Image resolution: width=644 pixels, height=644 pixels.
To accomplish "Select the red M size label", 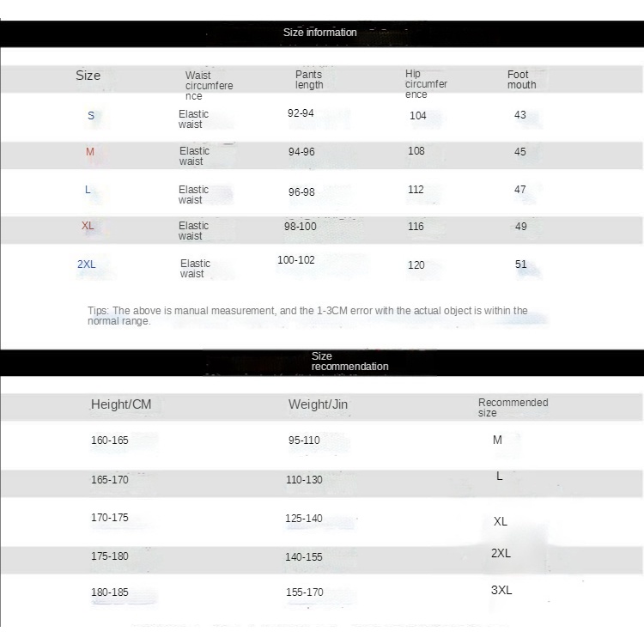I will coord(90,152).
